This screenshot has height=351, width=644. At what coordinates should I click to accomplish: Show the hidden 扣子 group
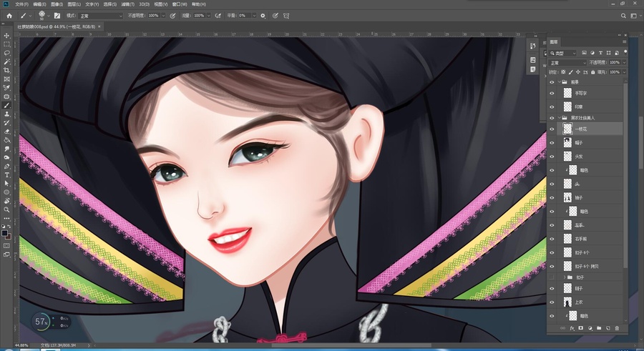[552, 277]
